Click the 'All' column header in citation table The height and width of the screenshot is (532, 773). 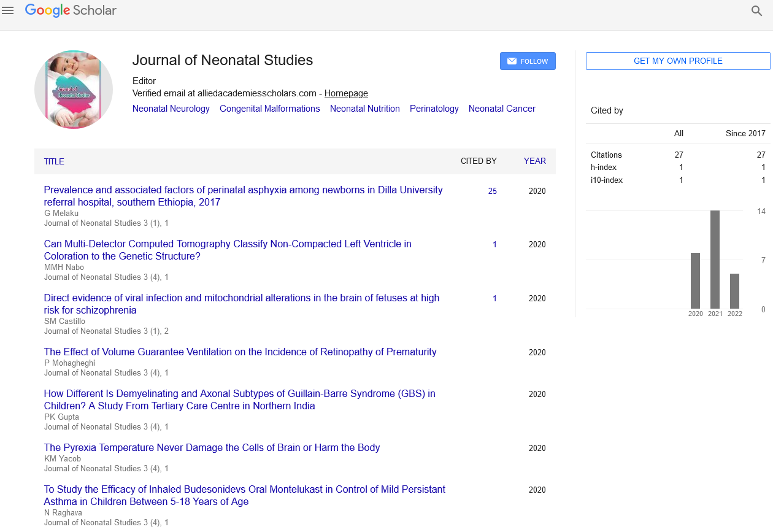[x=679, y=134]
